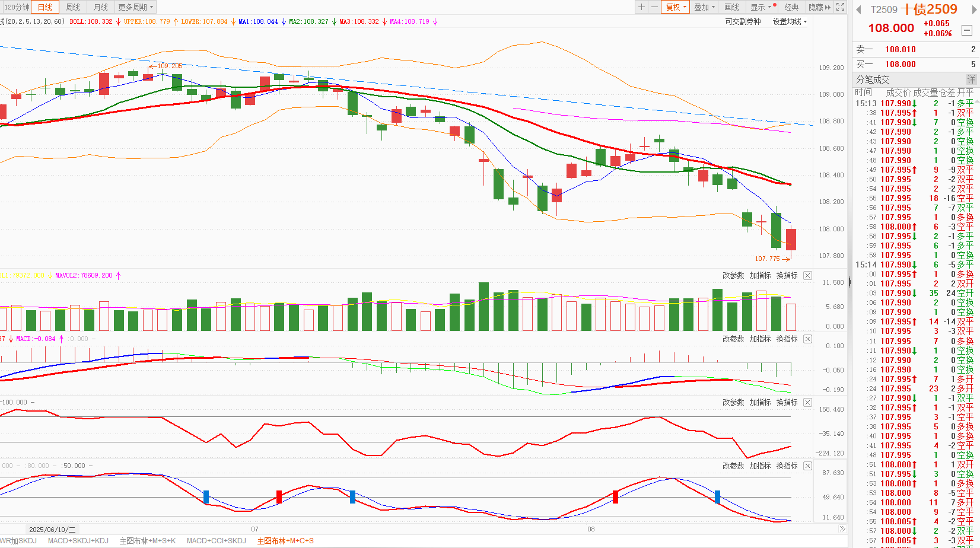Expand 更多周期 more periods dropdown
This screenshot has width=980, height=548.
[136, 7]
